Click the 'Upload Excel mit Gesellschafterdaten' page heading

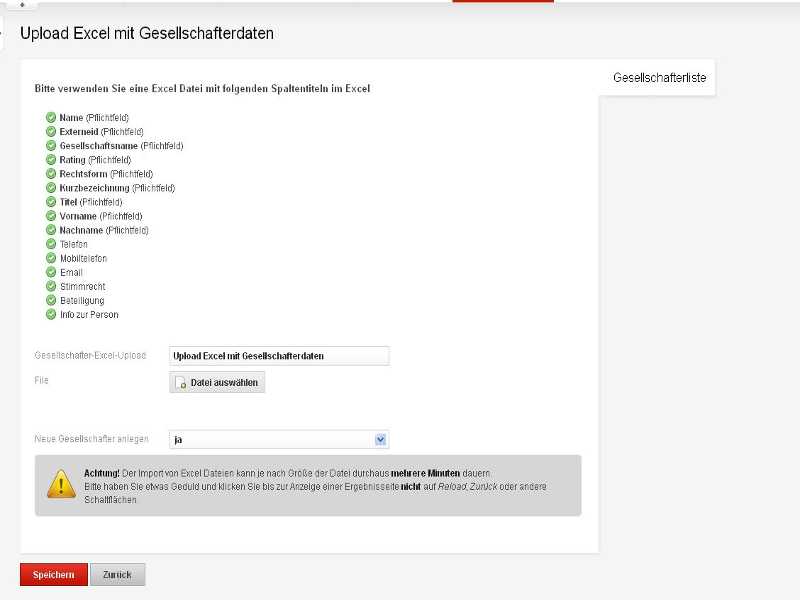click(x=147, y=33)
